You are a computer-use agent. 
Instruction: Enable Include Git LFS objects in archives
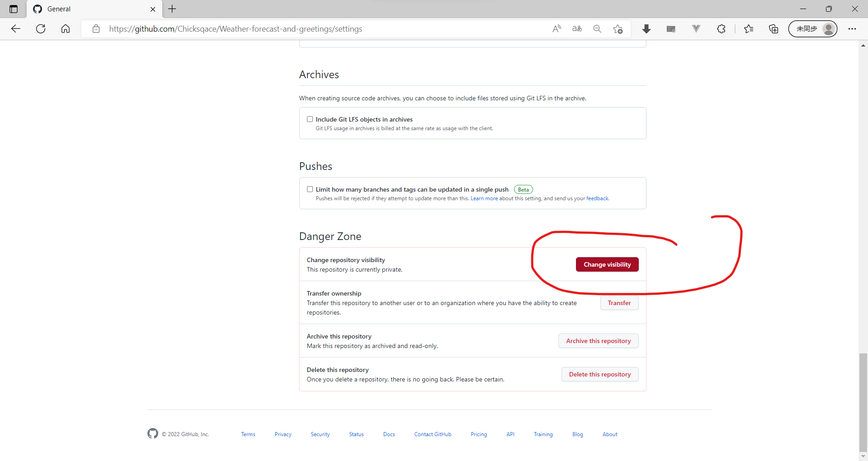tap(310, 119)
